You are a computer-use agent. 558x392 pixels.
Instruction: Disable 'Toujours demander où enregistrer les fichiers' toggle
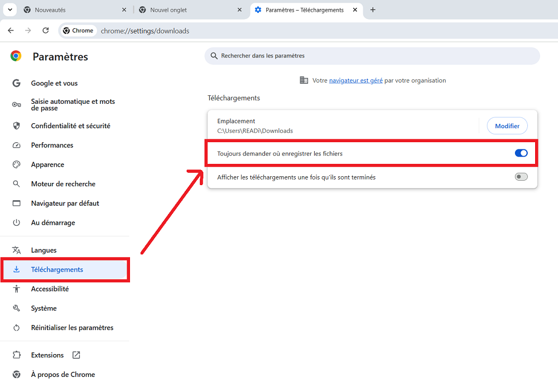click(521, 153)
